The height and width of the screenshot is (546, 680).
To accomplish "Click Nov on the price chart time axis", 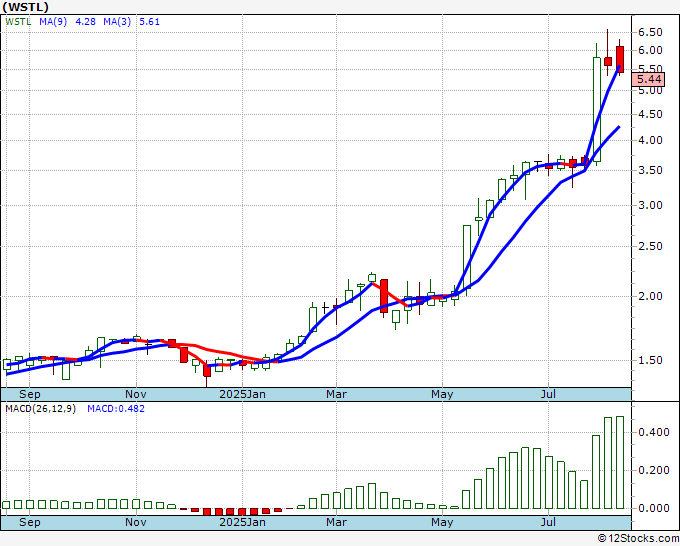I will (136, 394).
